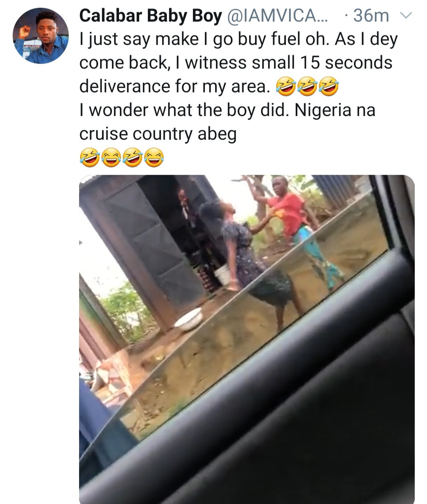Click the text 'Nigeria na cruise country abeg'
The height and width of the screenshot is (504, 427).
227,122
